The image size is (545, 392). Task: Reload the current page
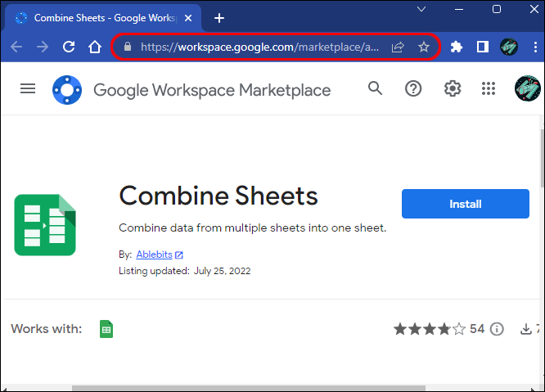tap(69, 47)
